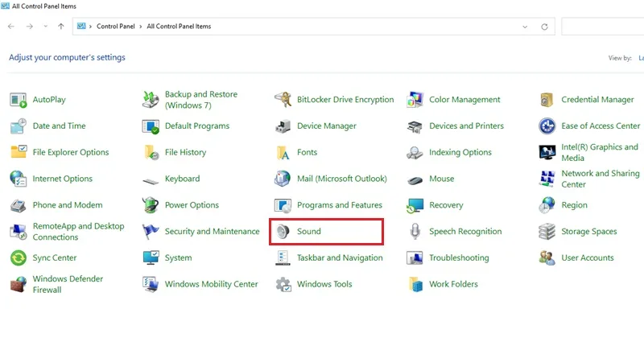Click the Color Management icon
This screenshot has height=346, width=644.
pyautogui.click(x=415, y=100)
